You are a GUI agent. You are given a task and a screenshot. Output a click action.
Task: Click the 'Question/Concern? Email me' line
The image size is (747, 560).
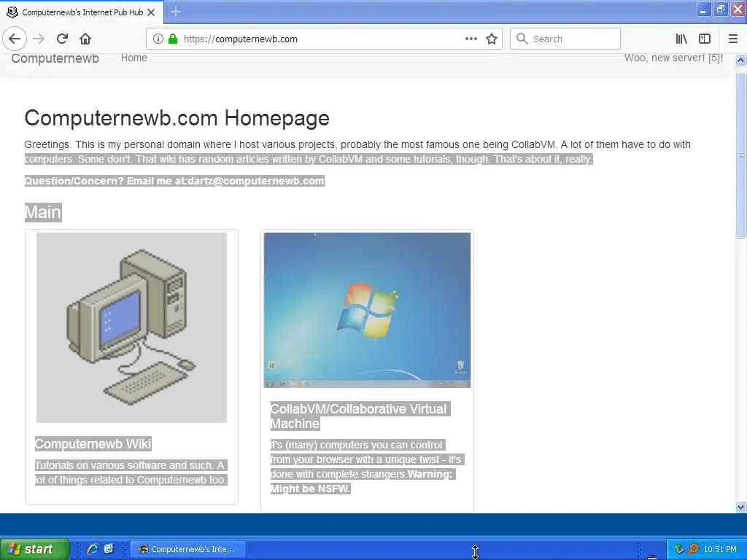174,181
